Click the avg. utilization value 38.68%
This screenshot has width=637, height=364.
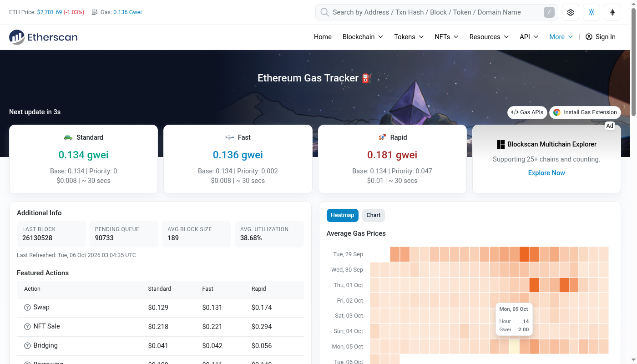tap(251, 238)
